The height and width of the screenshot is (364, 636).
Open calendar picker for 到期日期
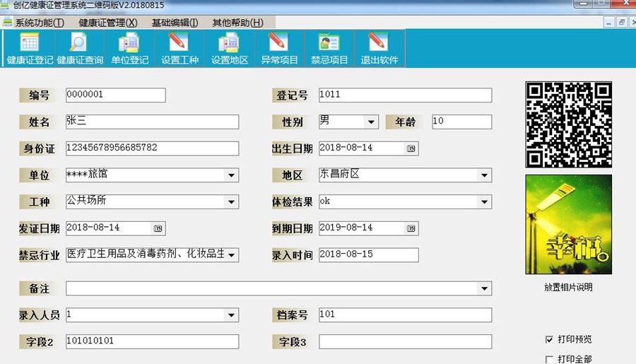point(411,228)
